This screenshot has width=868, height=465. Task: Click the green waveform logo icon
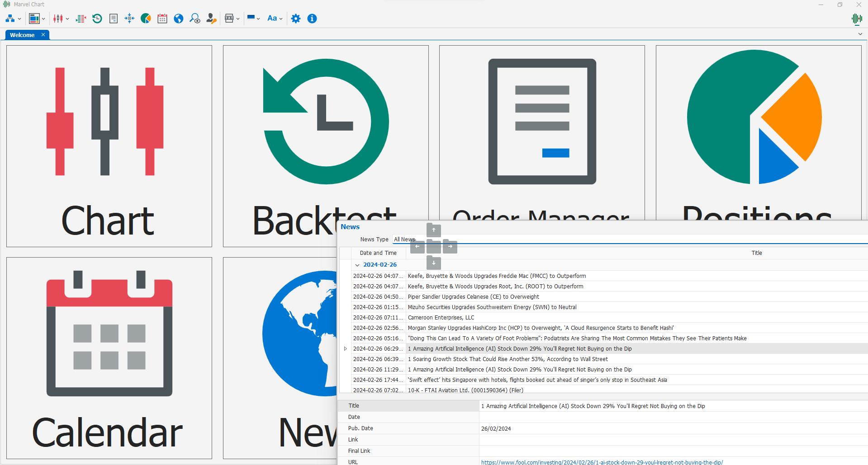[857, 19]
